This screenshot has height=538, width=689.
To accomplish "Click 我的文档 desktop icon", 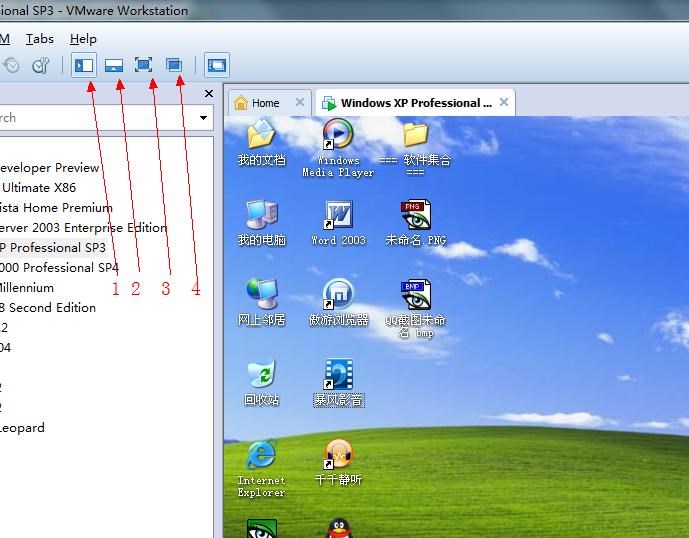I will [261, 143].
